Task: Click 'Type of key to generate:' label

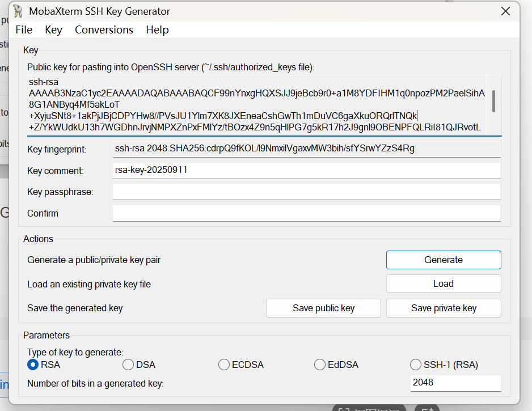Action: click(x=75, y=353)
